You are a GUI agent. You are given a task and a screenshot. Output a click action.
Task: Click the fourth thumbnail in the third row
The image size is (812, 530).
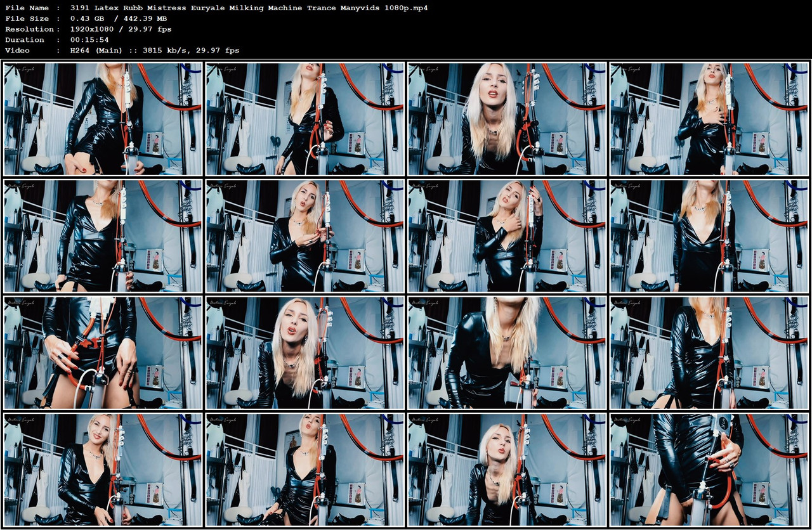pos(709,352)
